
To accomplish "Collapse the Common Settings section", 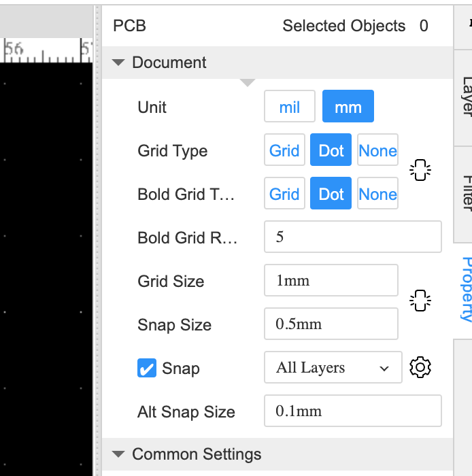I will click(x=118, y=454).
